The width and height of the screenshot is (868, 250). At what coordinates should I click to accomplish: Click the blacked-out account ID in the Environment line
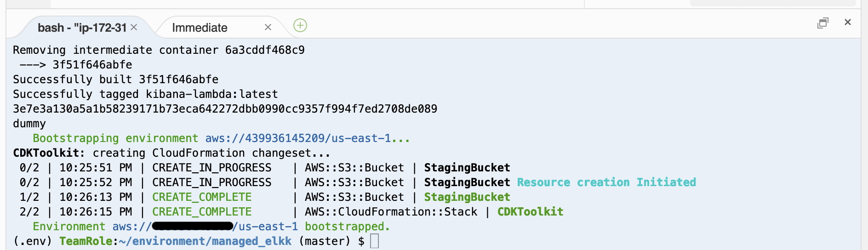192,226
